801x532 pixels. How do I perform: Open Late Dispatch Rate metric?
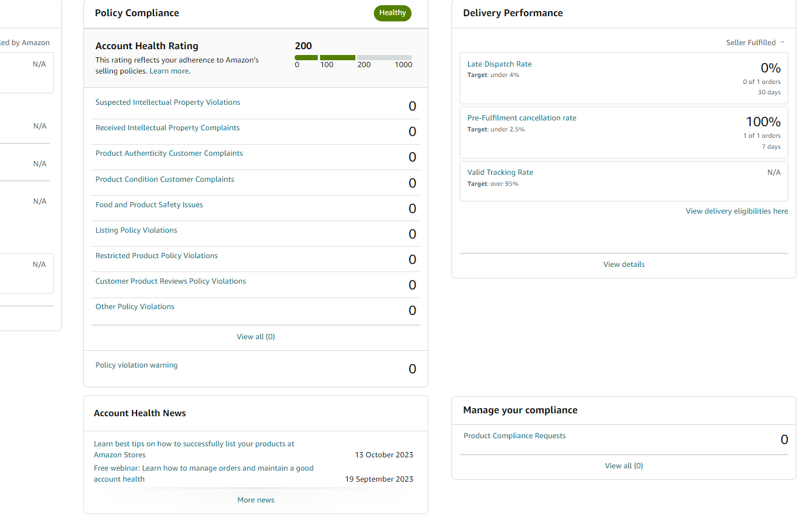click(499, 64)
